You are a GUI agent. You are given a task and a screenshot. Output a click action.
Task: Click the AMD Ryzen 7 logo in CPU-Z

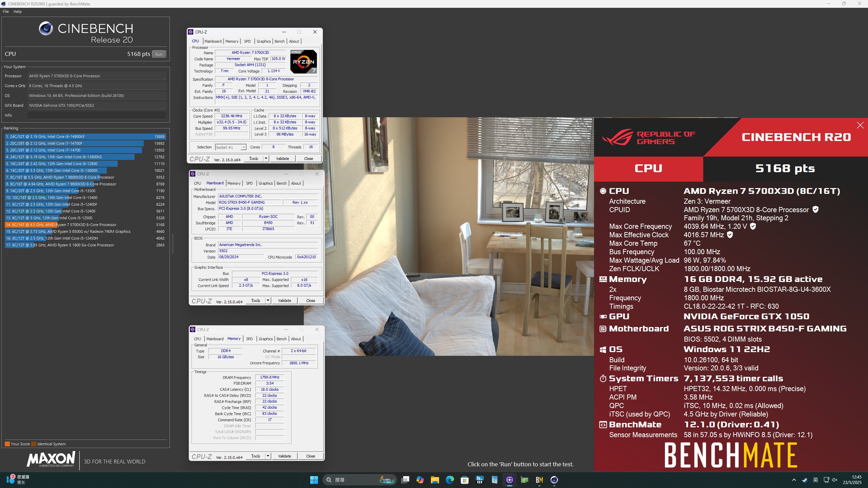pyautogui.click(x=303, y=62)
